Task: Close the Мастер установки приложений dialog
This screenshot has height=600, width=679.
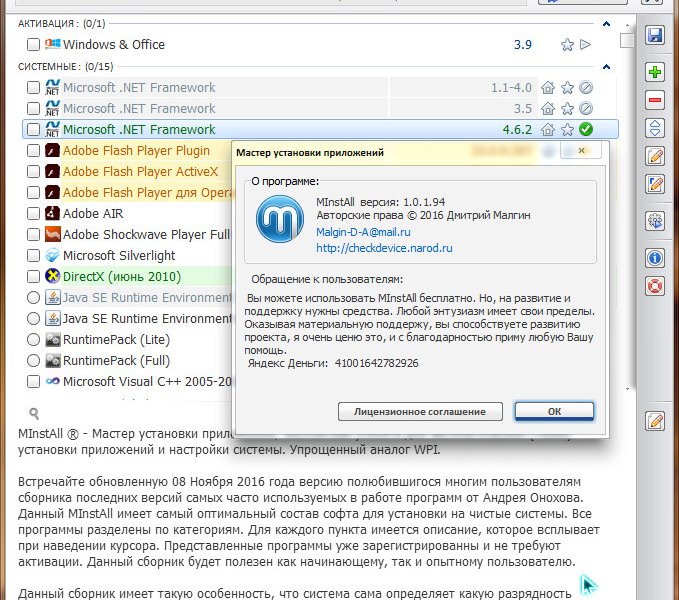Action: point(581,150)
